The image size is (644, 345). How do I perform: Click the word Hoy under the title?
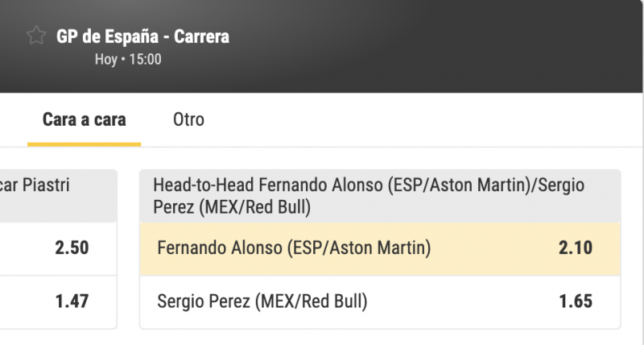click(x=105, y=59)
